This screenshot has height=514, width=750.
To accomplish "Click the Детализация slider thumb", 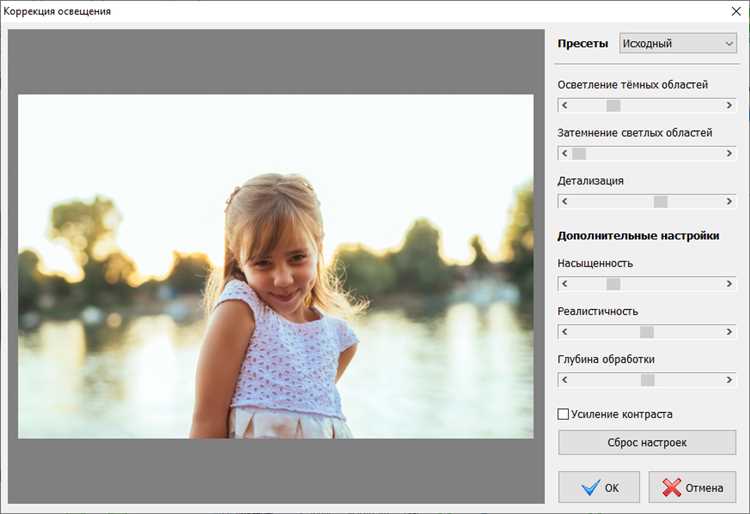I will point(661,202).
